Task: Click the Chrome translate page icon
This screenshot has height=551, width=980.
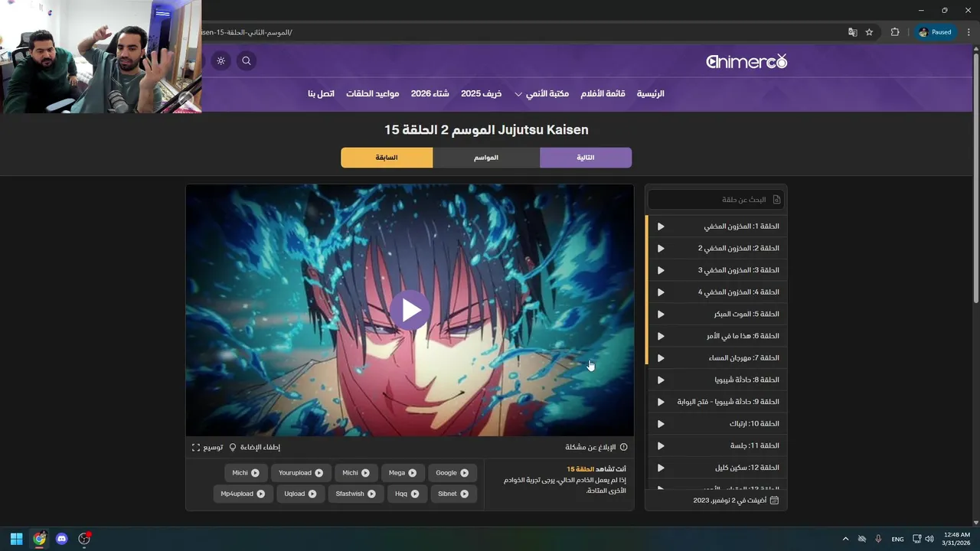Action: click(x=853, y=32)
